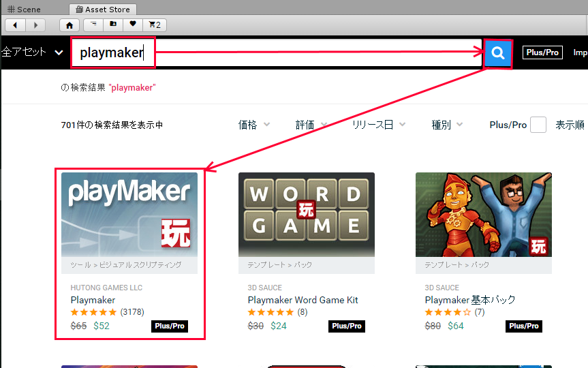Viewport: 588px width, 368px height.
Task: Open the wishlist heart icon
Action: pyautogui.click(x=133, y=25)
